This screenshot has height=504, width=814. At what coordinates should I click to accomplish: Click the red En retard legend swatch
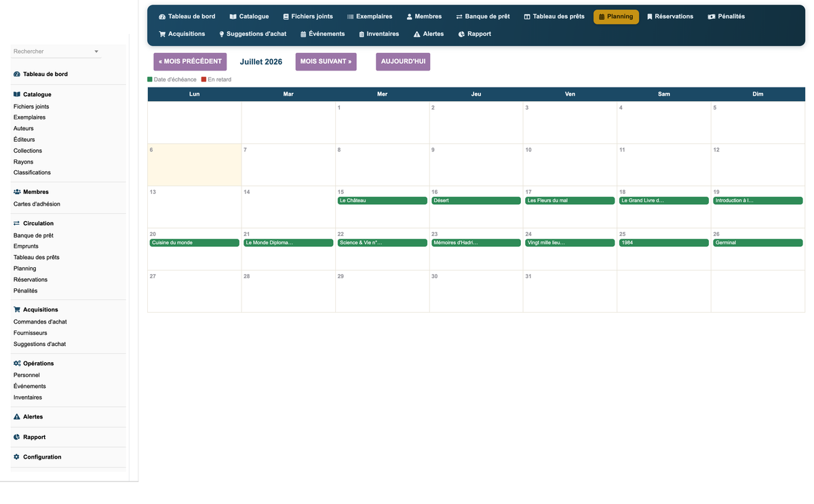click(x=203, y=79)
